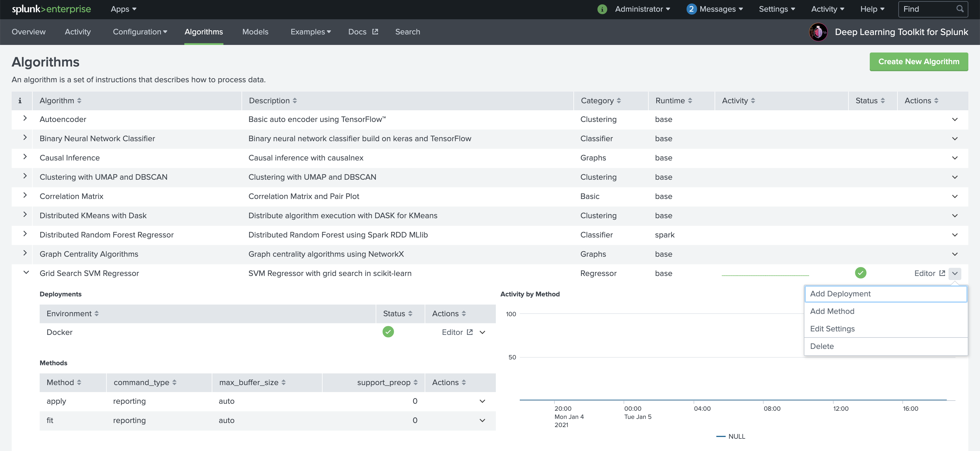Click the splunk>enterprise logo
The width and height of the screenshot is (980, 451).
click(51, 9)
